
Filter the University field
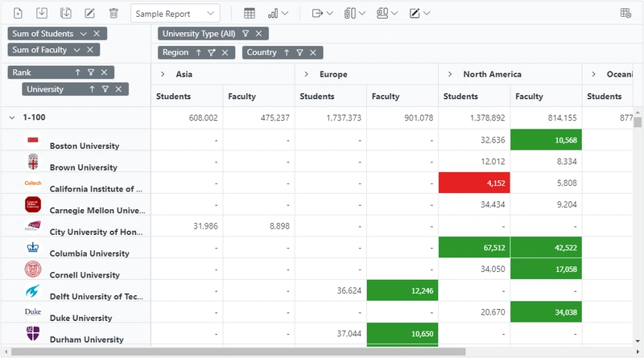105,89
